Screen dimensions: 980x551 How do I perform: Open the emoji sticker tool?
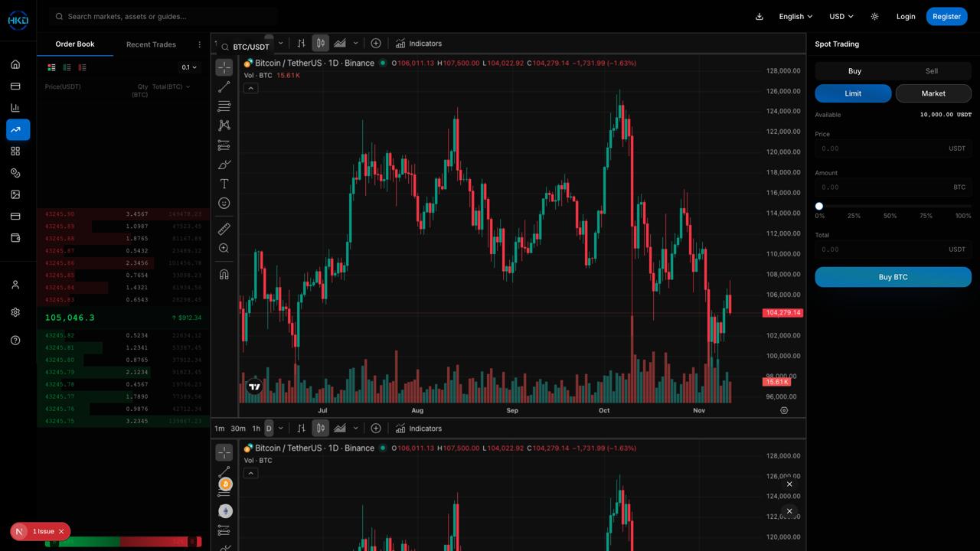tap(224, 203)
